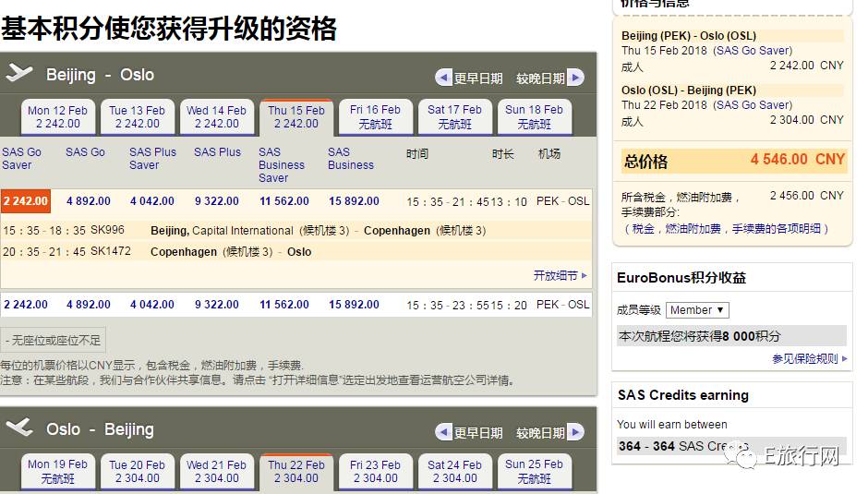Click the SAS Plus Saver column header
Screen dimensions: 868x494
click(x=152, y=159)
